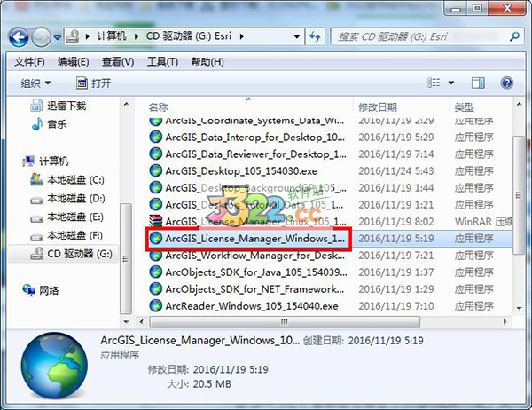Click navigation pane scroll up arrow
The width and height of the screenshot is (532, 410).
point(126,104)
